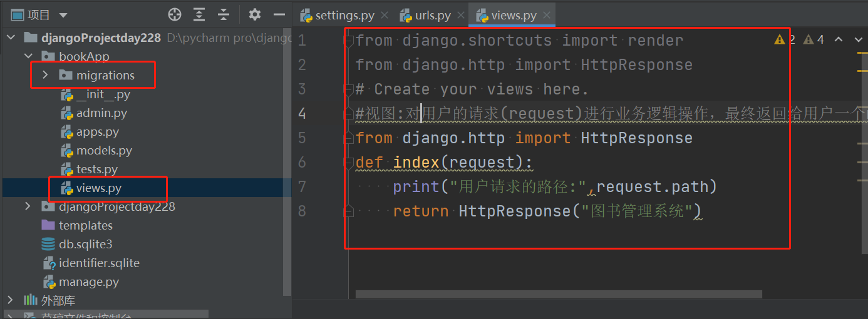This screenshot has height=319, width=868.
Task: Expand the inner djangoProjectday228 package arrow
Action: point(28,206)
